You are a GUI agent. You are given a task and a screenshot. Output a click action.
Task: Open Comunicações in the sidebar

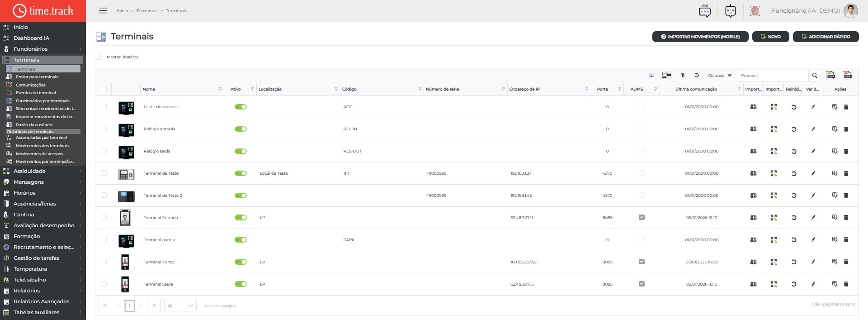click(x=31, y=85)
